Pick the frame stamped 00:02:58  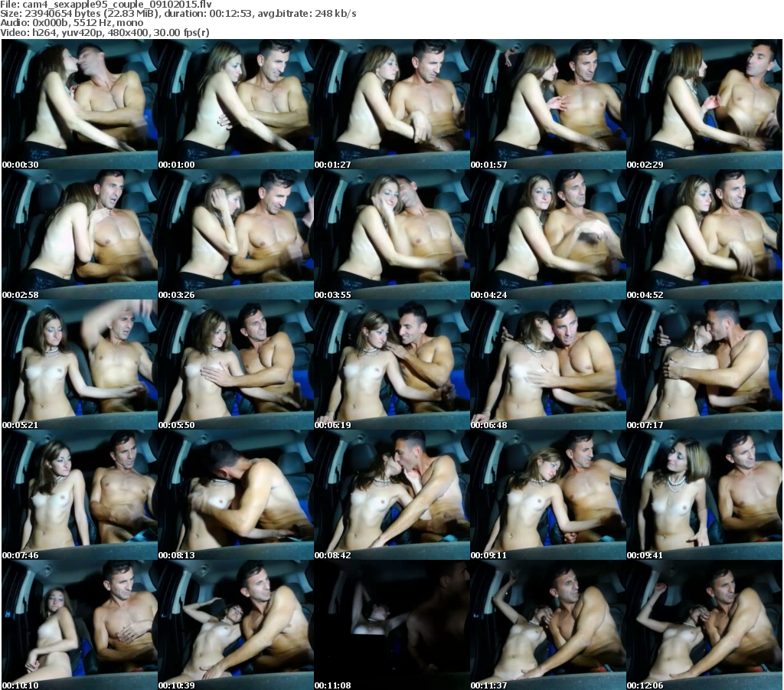tap(80, 234)
